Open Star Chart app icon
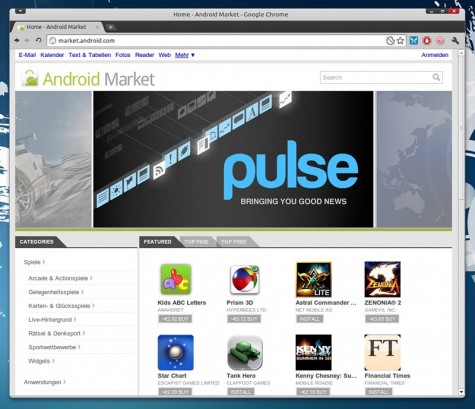The width and height of the screenshot is (475, 409). pyautogui.click(x=176, y=352)
